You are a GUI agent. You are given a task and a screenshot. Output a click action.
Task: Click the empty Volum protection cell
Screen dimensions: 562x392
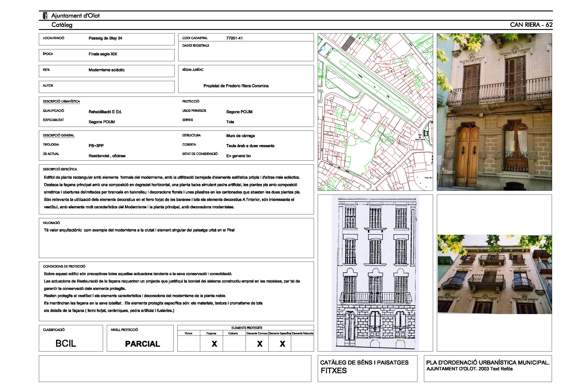point(188,343)
